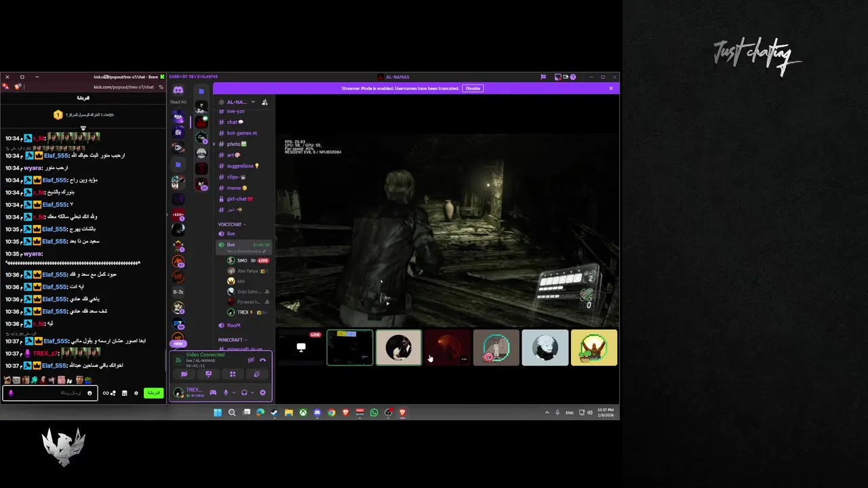Open Windows Start menu
This screenshot has width=868, height=488.
coord(218,412)
